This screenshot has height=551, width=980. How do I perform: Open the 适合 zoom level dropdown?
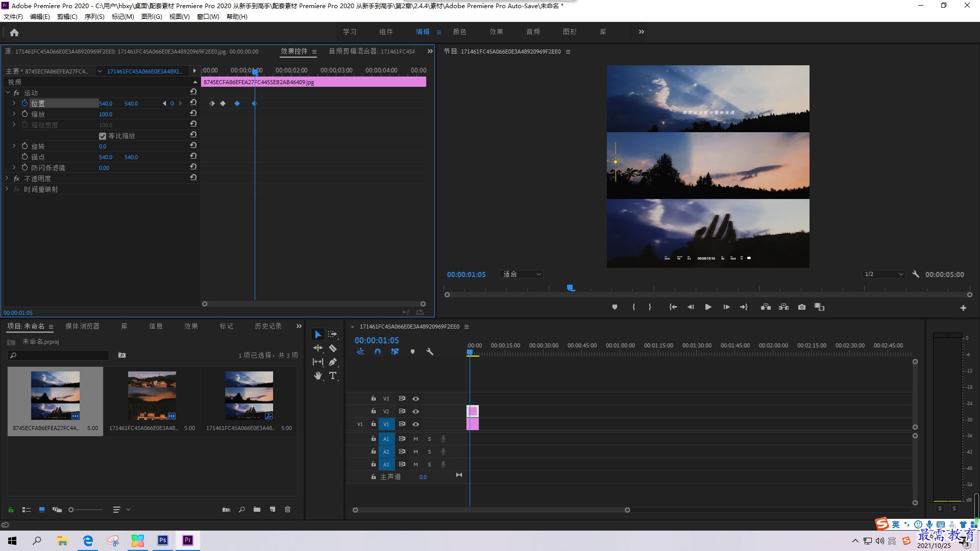tap(522, 274)
